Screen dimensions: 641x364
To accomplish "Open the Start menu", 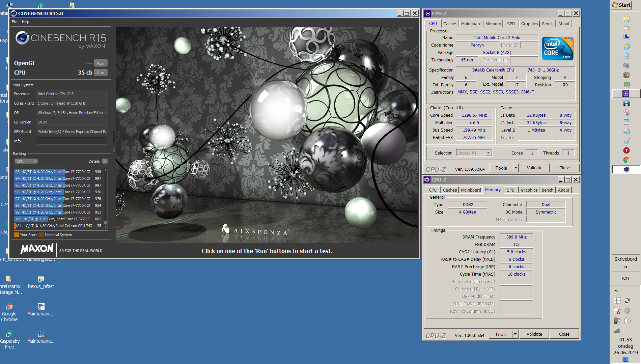I will click(621, 5).
